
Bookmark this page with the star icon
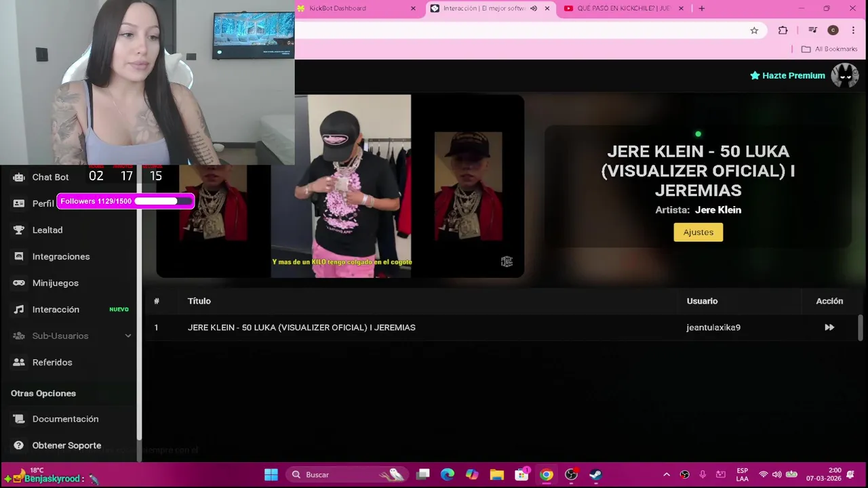tap(754, 30)
